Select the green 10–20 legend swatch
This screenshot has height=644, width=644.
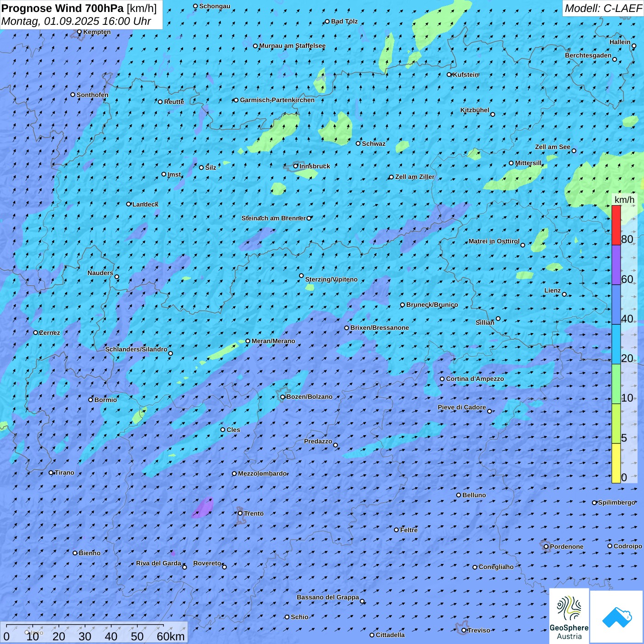tap(616, 384)
